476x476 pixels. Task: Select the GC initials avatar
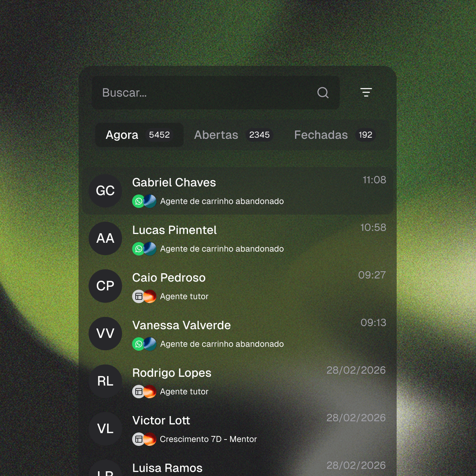tap(105, 191)
